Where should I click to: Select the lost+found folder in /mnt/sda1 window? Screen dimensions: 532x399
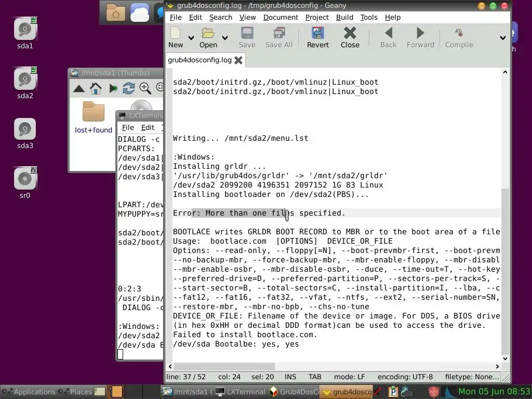pyautogui.click(x=94, y=117)
